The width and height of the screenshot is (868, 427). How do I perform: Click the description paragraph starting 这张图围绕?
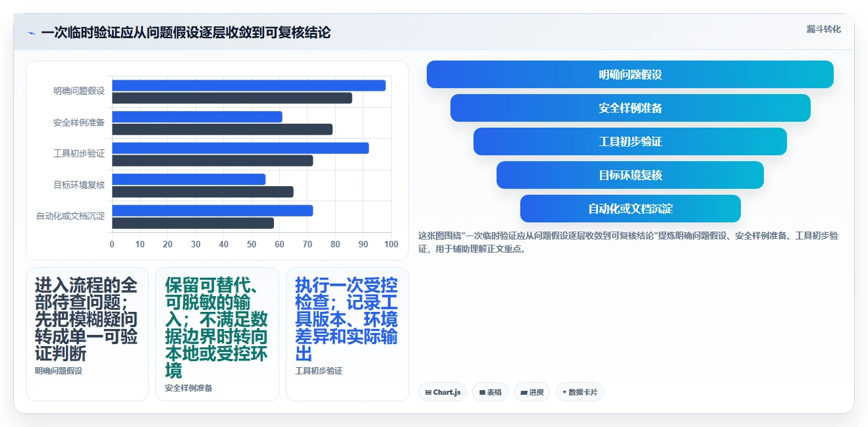coord(628,242)
